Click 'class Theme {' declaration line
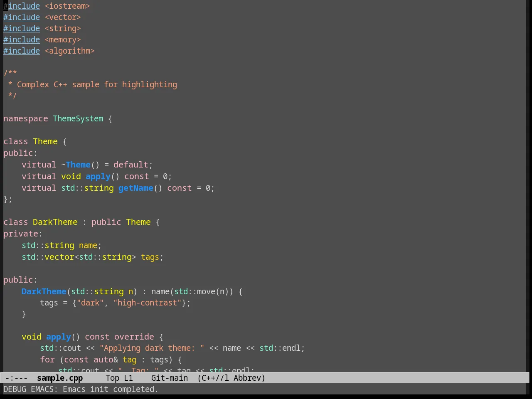Image resolution: width=532 pixels, height=399 pixels. 35,142
